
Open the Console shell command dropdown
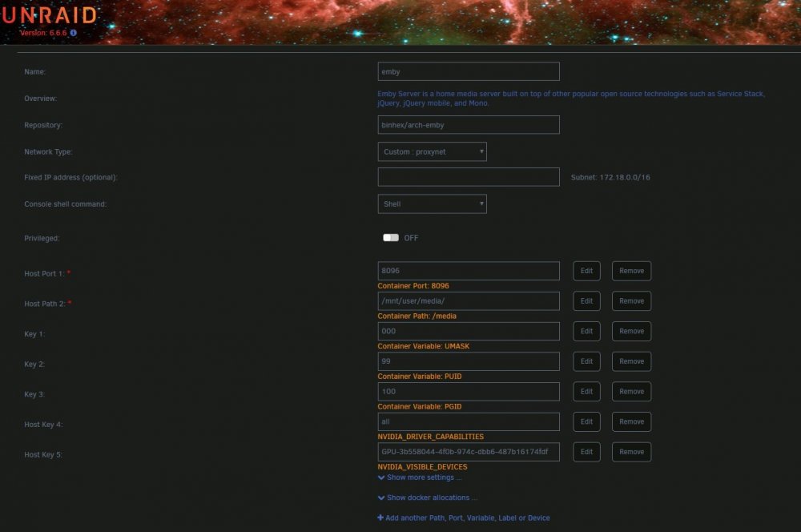(x=433, y=204)
